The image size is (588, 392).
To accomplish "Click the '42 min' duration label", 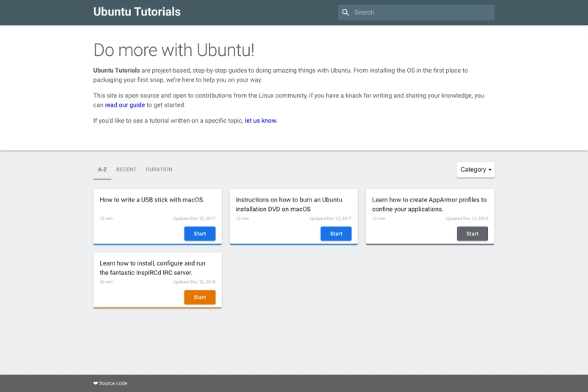I will 106,282.
